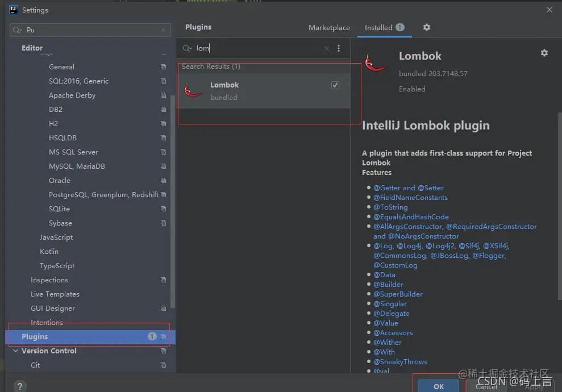The height and width of the screenshot is (392, 562).
Task: Click project-level icon next to SQLite
Action: point(164,209)
